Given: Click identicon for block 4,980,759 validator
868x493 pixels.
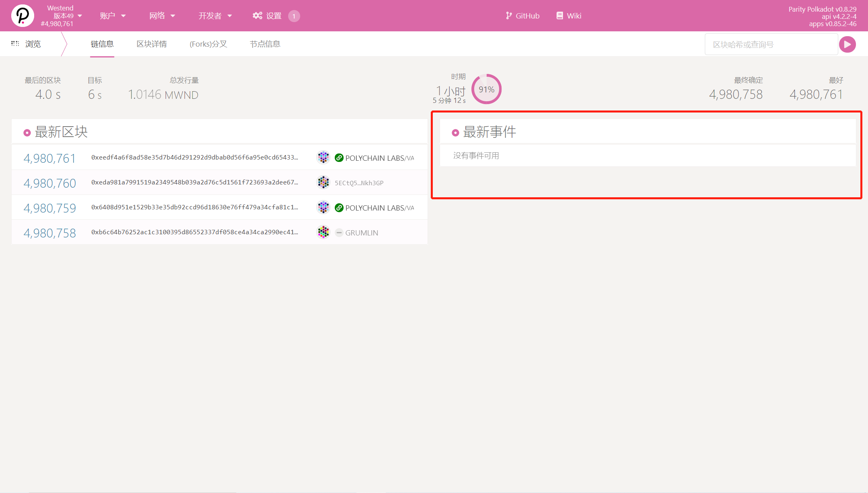Looking at the screenshot, I should click(x=323, y=207).
